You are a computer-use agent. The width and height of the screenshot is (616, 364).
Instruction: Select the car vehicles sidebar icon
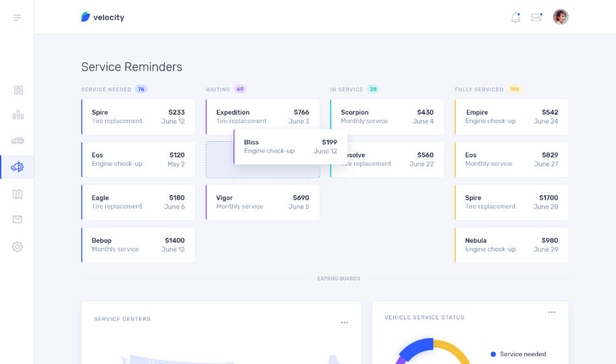coord(18,141)
